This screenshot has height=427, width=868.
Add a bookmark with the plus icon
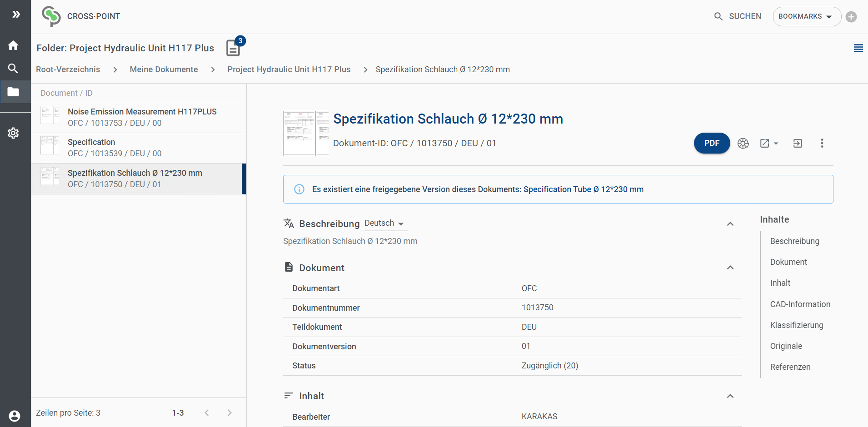tap(851, 17)
